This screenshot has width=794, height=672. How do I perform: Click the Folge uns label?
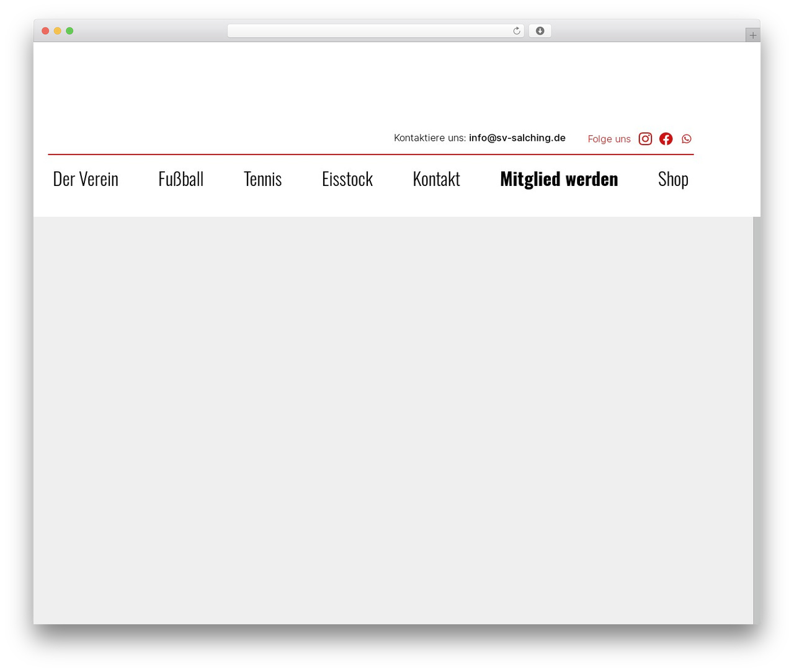pos(609,139)
